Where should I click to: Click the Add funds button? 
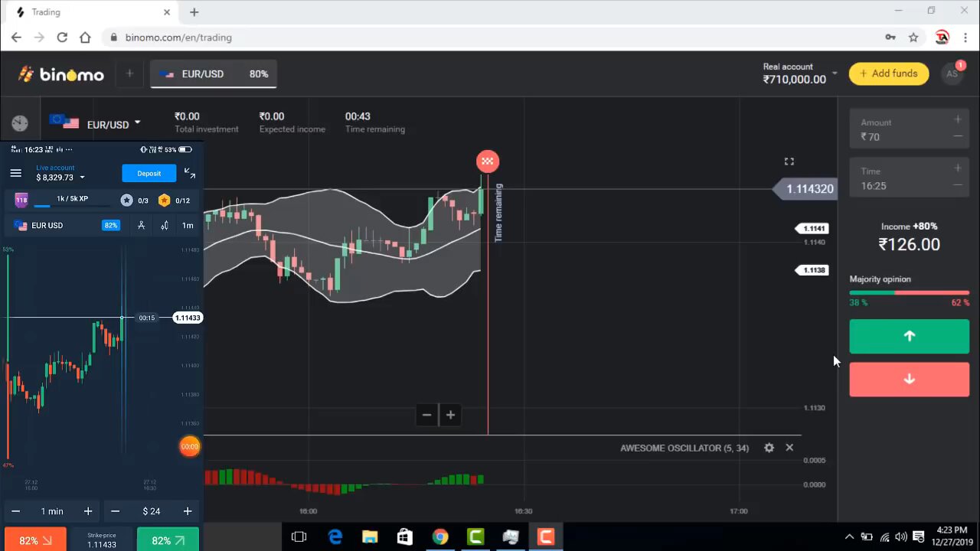[x=888, y=73]
